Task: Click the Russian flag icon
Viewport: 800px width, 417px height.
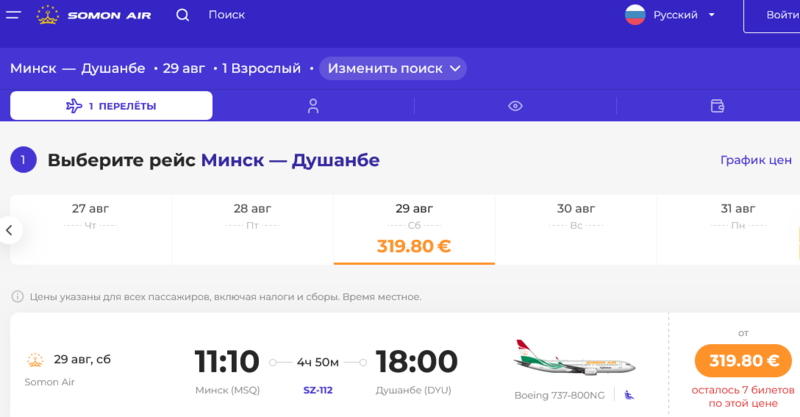Action: [x=635, y=15]
